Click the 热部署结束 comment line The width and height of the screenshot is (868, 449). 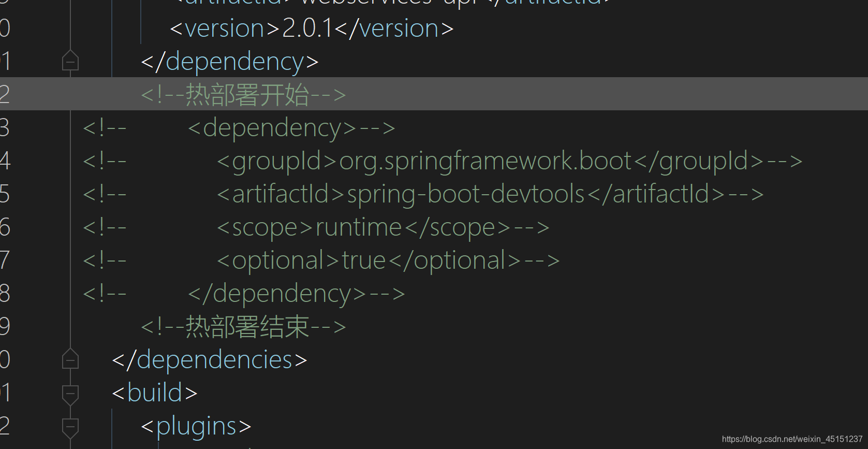pos(243,327)
